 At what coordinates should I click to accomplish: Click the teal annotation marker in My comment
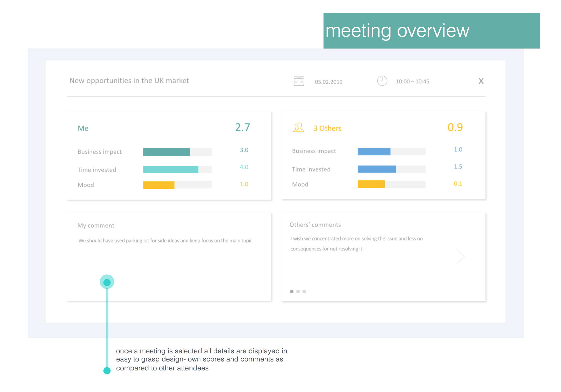pos(107,282)
